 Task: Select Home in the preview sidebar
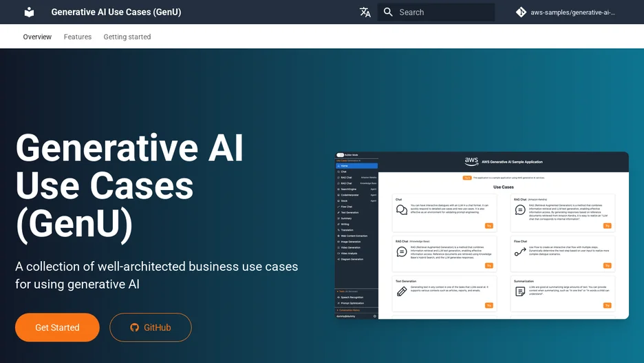[356, 166]
